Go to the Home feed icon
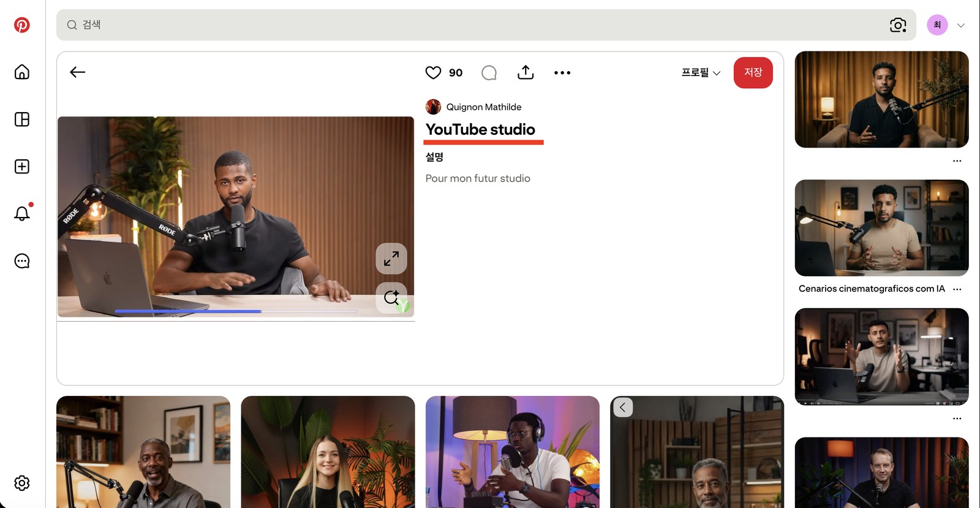The height and width of the screenshot is (508, 980). tap(22, 72)
